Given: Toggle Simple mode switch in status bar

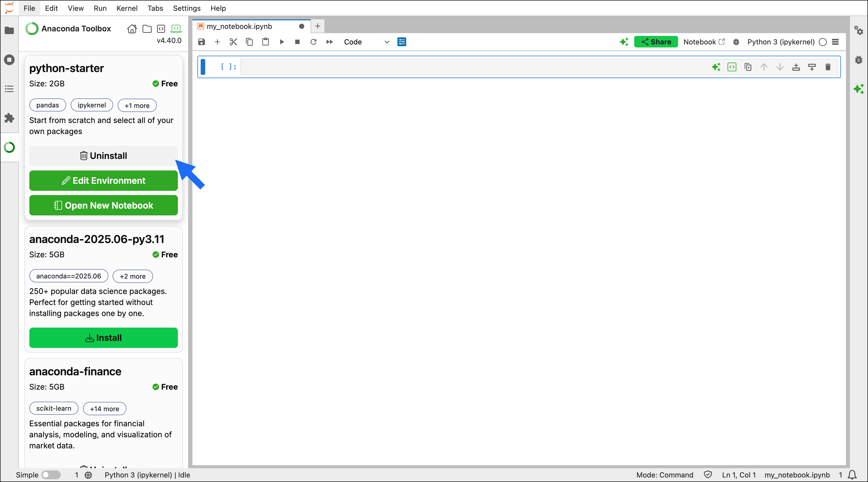Looking at the screenshot, I should click(51, 475).
